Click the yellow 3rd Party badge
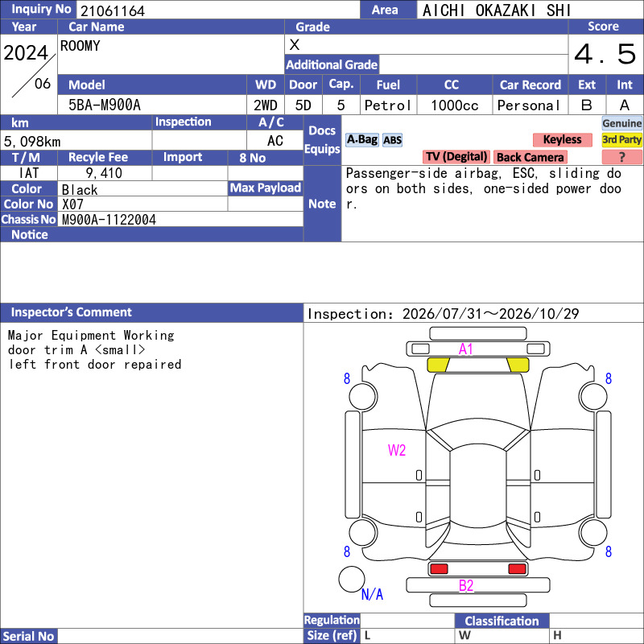 tap(621, 139)
